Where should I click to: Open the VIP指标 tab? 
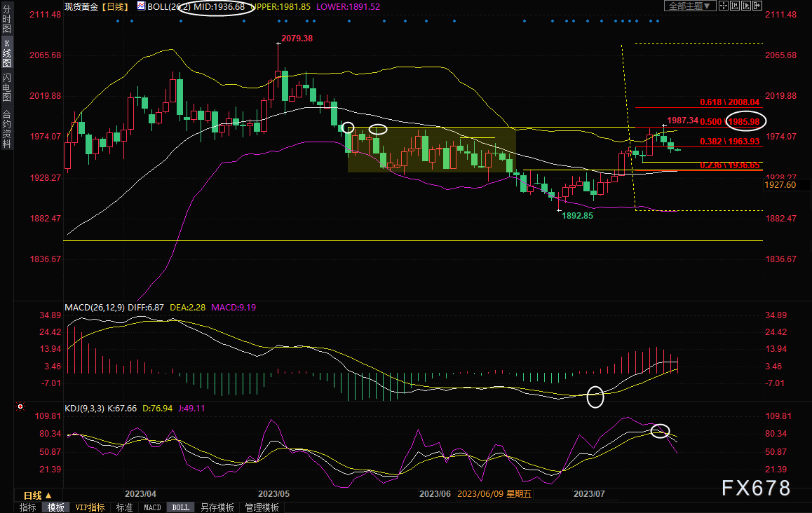coord(90,507)
